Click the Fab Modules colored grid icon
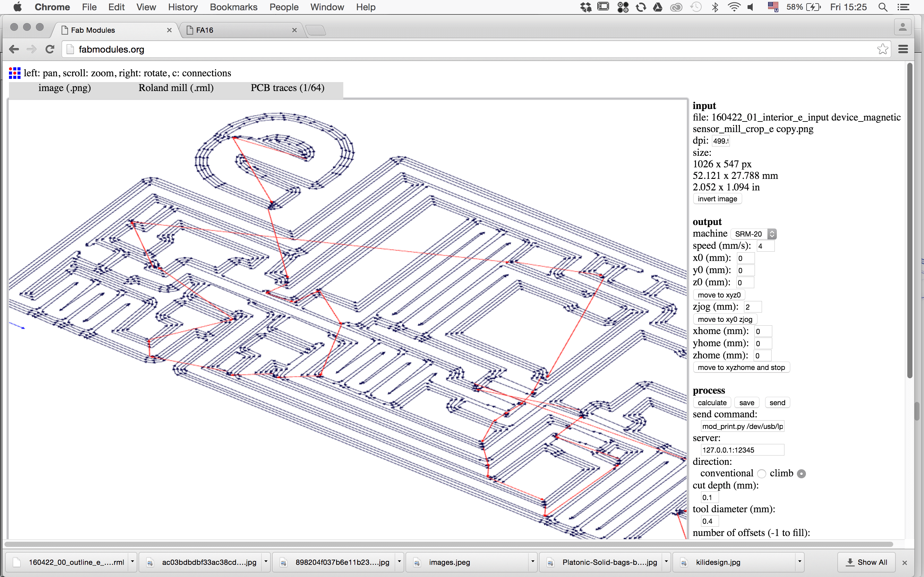Screen dimensions: 924x577 [x=14, y=73]
